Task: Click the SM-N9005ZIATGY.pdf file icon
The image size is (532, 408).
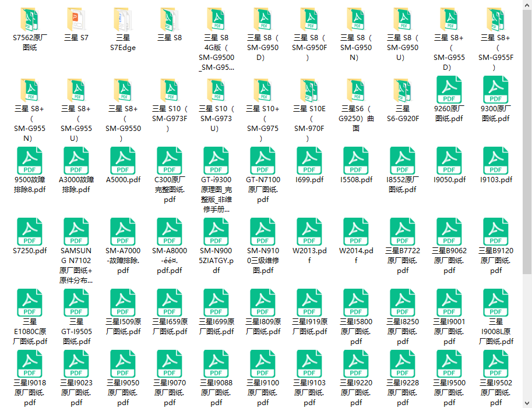Action: tap(216, 232)
